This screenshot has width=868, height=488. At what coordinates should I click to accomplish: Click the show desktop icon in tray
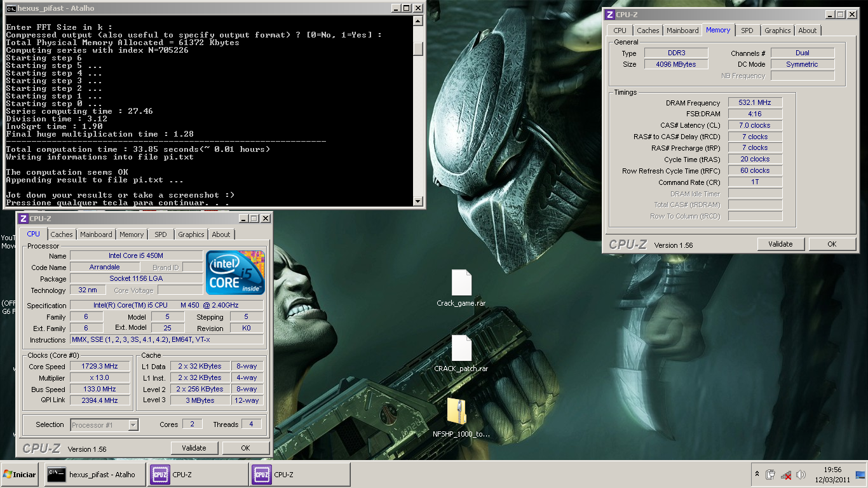(x=860, y=475)
